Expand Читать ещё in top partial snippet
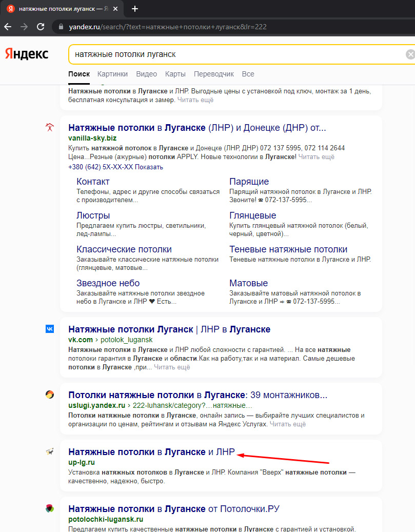 (x=195, y=100)
